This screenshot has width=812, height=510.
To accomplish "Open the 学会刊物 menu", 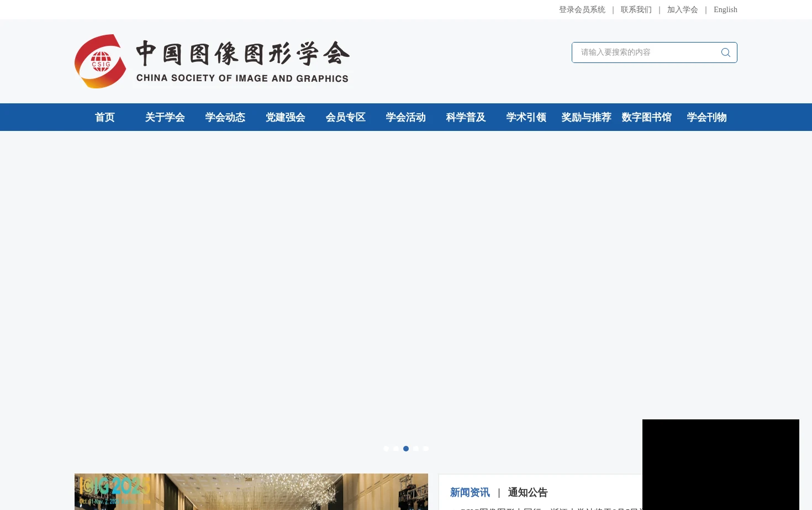I will coord(707,117).
